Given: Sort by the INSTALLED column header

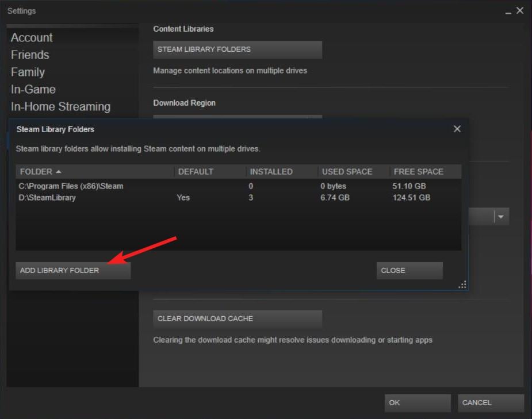Looking at the screenshot, I should coord(282,171).
